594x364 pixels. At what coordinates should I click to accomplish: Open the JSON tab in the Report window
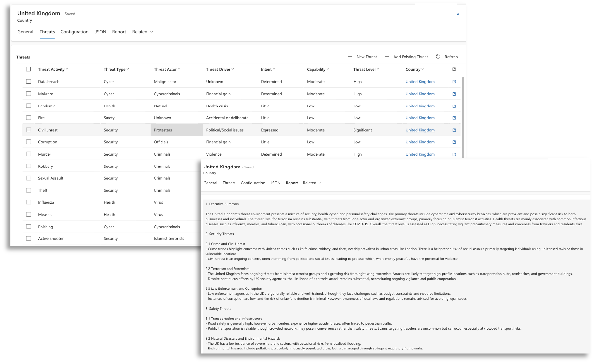(275, 183)
